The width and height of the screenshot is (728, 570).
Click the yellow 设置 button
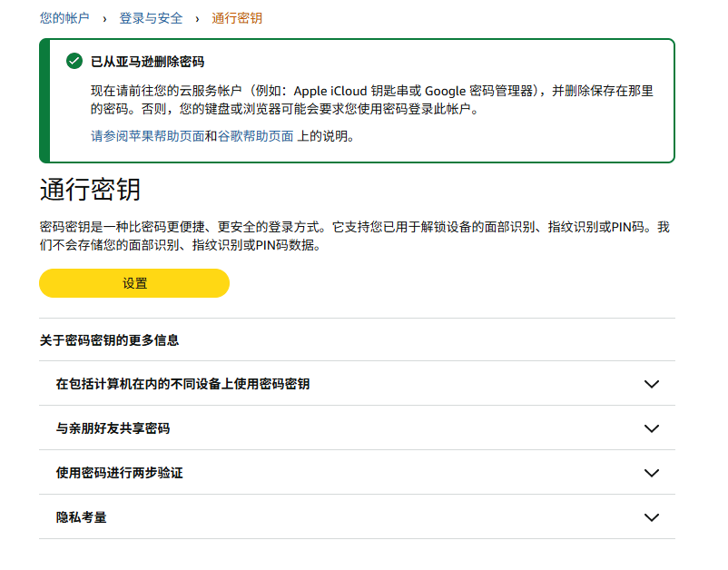pos(134,283)
